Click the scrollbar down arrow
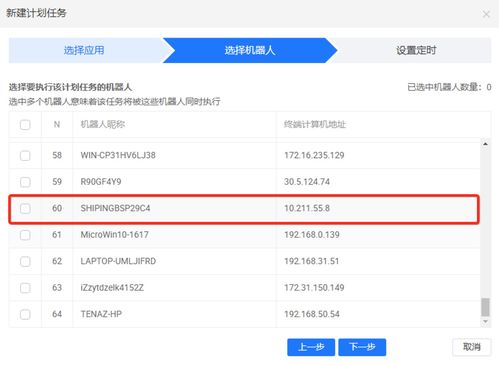Image resolution: width=499 pixels, height=365 pixels. 485,321
